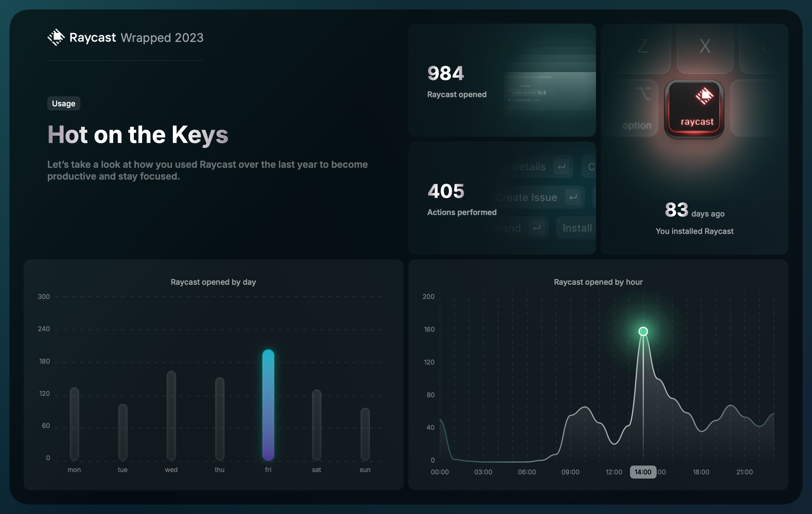This screenshot has width=812, height=514.
Task: Click the 'wed' day axis label
Action: click(171, 469)
